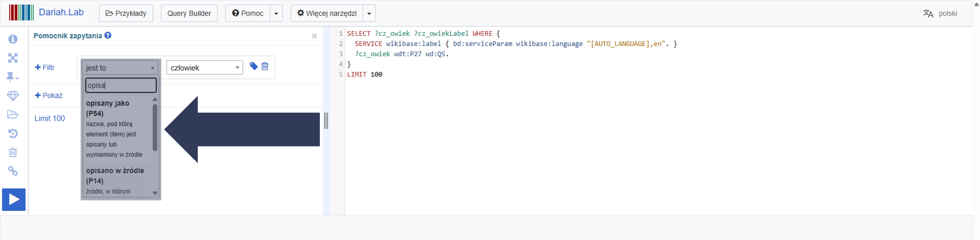Screen dimensions: 980x240
Task: Expand the Pomoc dropdown arrow
Action: pos(276,14)
